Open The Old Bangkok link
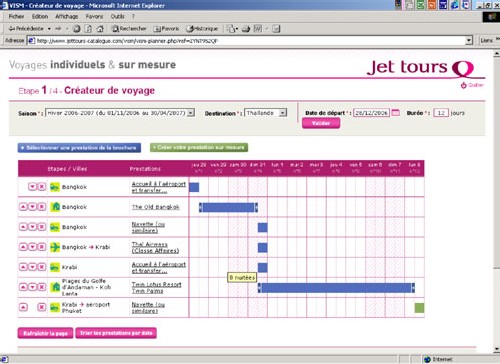The width and height of the screenshot is (500, 364). pos(156,207)
